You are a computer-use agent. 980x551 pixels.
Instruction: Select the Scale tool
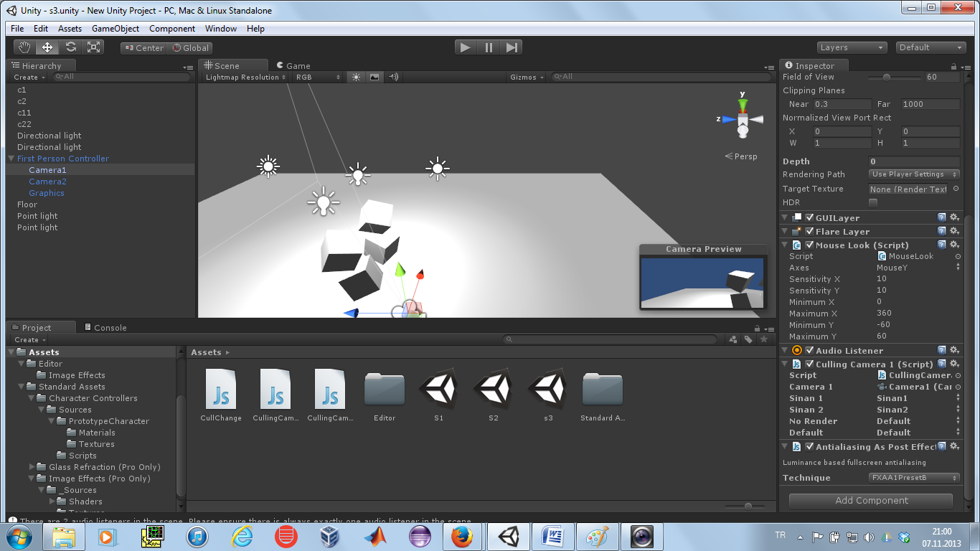(93, 47)
